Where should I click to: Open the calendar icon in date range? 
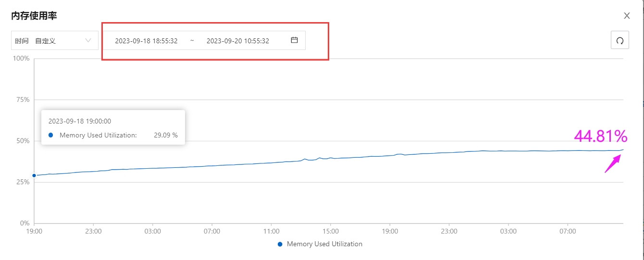click(295, 40)
